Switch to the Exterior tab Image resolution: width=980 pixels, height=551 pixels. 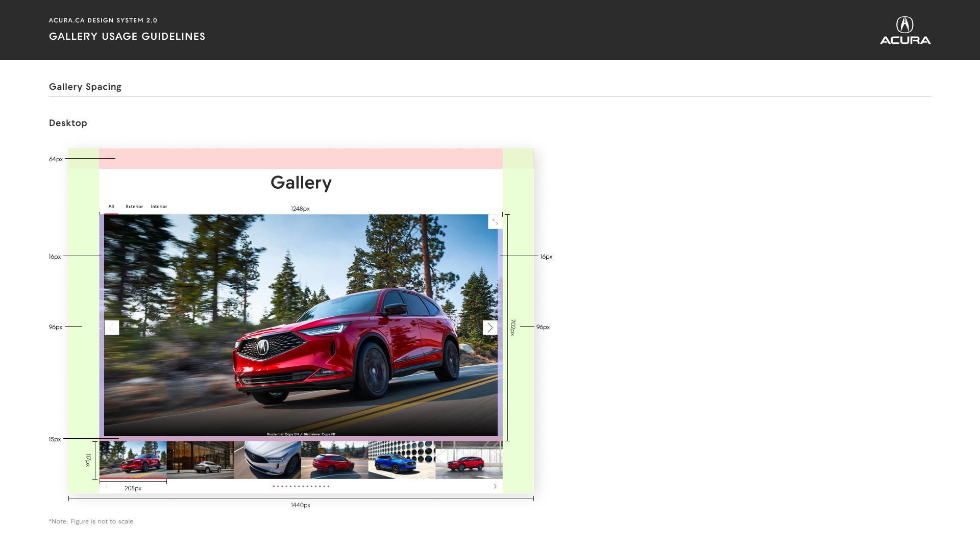tap(134, 207)
